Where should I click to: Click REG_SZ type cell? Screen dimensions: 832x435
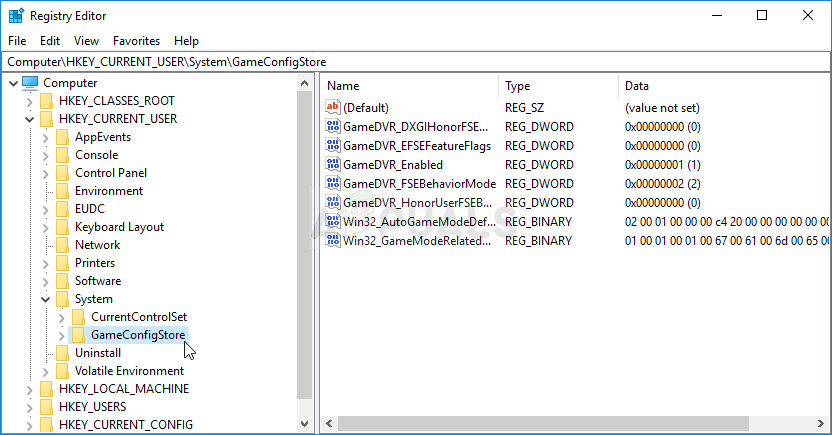coord(524,108)
